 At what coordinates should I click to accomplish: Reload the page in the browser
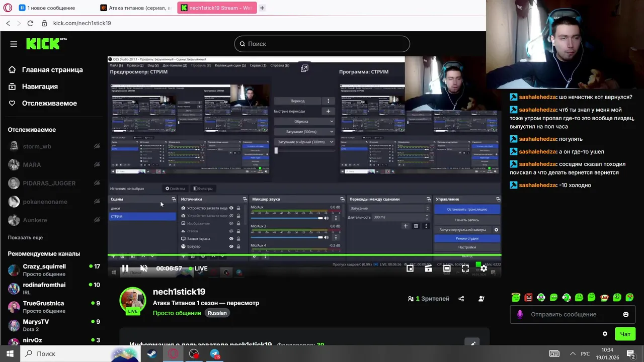[x=30, y=23]
